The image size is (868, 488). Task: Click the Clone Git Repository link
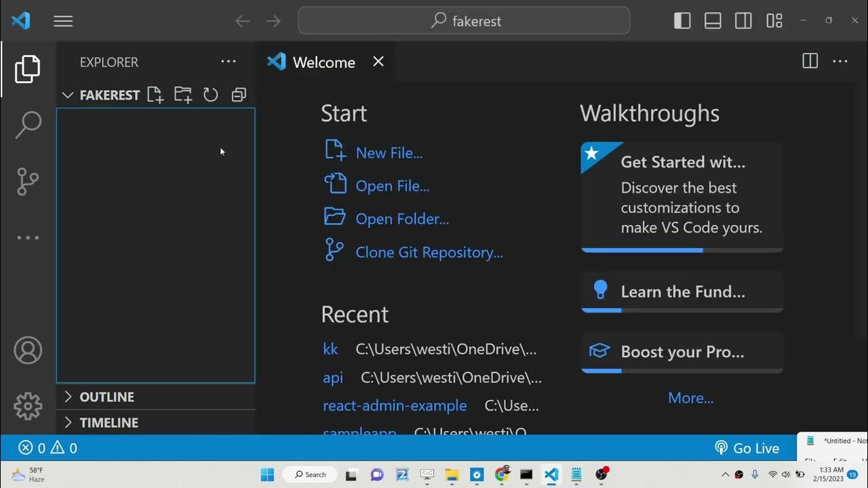click(429, 252)
